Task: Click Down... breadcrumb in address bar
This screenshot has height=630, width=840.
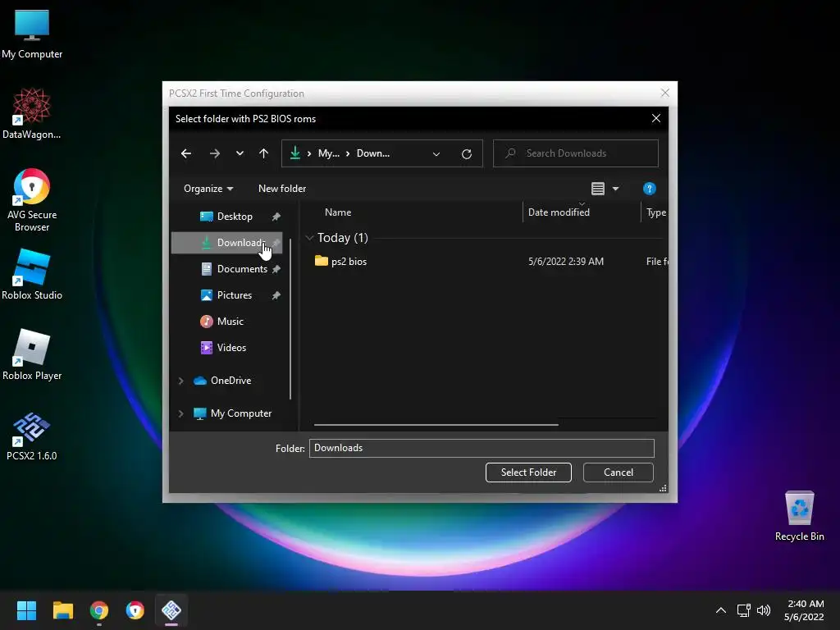Action: [373, 153]
